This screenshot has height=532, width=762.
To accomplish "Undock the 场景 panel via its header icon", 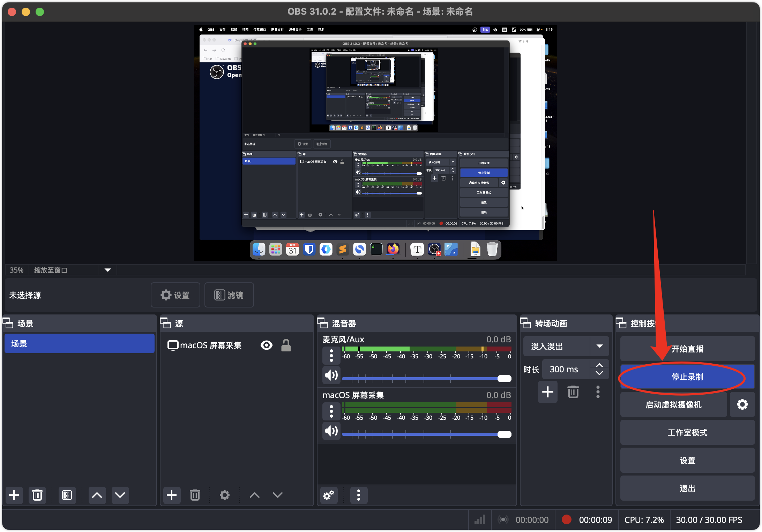I will (x=8, y=323).
